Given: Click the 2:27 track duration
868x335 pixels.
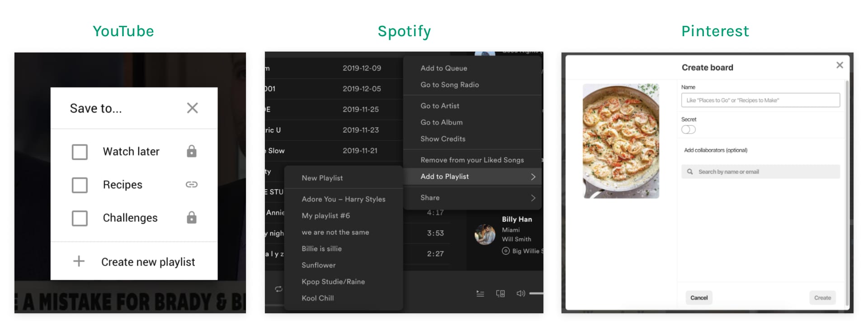Looking at the screenshot, I should (435, 254).
